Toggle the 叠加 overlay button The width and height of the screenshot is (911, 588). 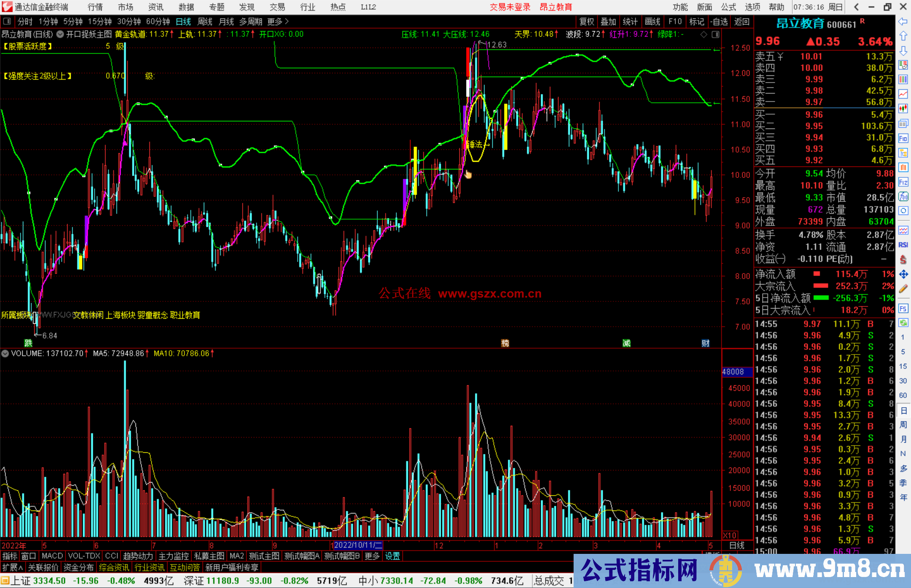tap(608, 21)
